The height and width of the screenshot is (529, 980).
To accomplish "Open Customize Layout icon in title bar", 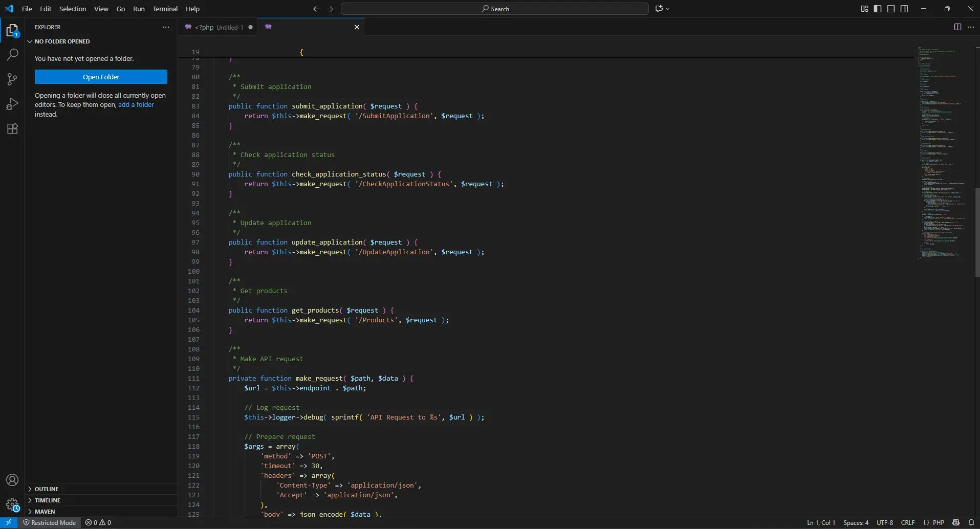I will pyautogui.click(x=864, y=9).
